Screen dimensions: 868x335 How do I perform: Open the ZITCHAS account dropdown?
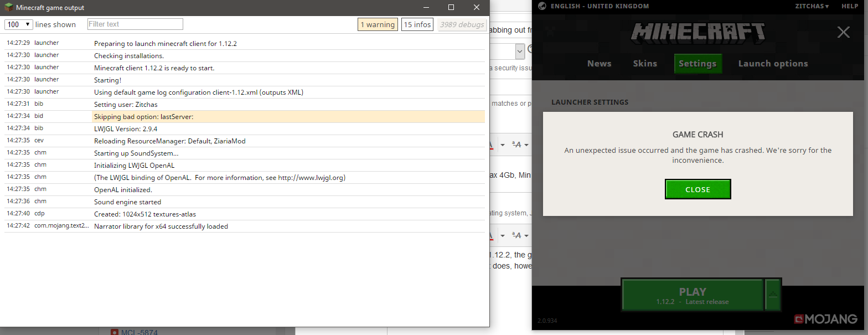tap(812, 6)
